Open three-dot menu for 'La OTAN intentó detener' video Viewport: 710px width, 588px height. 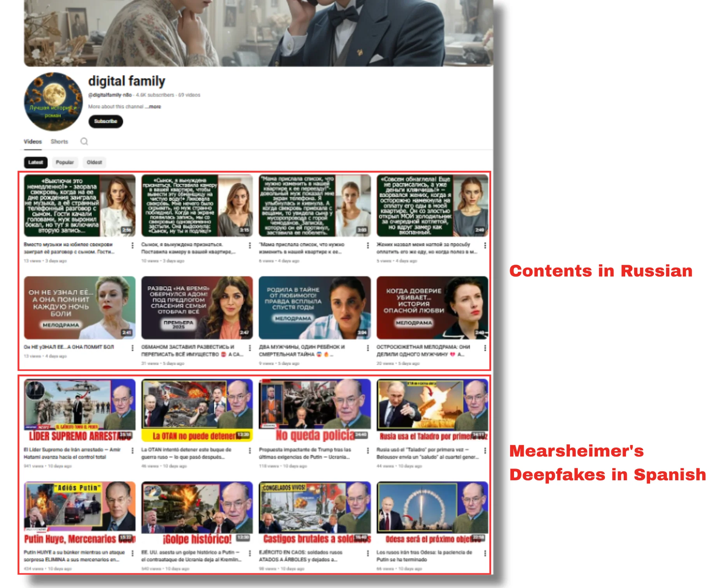click(250, 450)
